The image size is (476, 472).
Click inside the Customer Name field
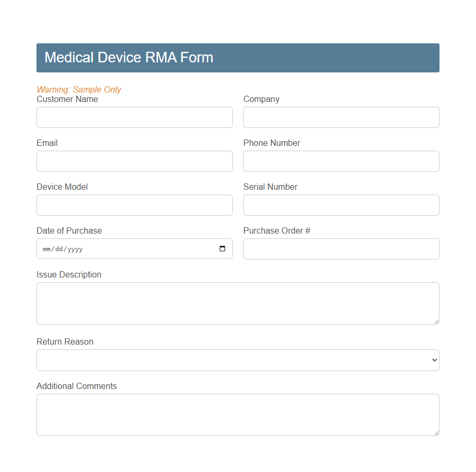134,117
